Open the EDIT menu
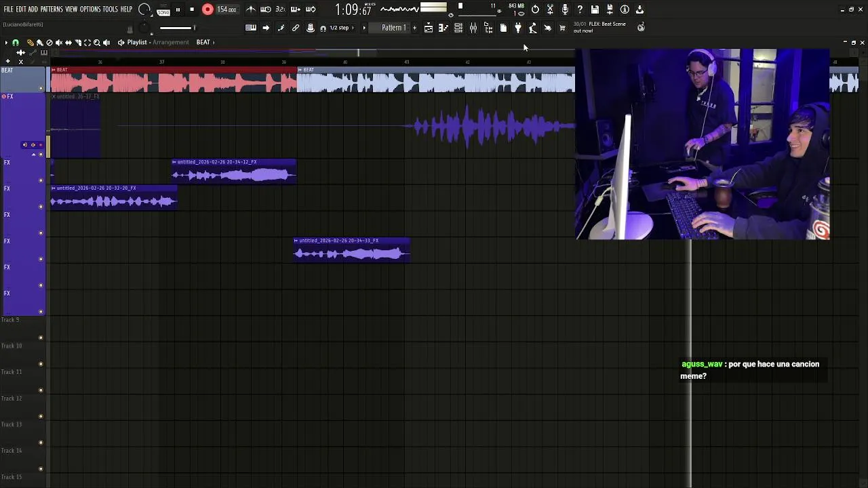The width and height of the screenshot is (868, 488). [21, 9]
